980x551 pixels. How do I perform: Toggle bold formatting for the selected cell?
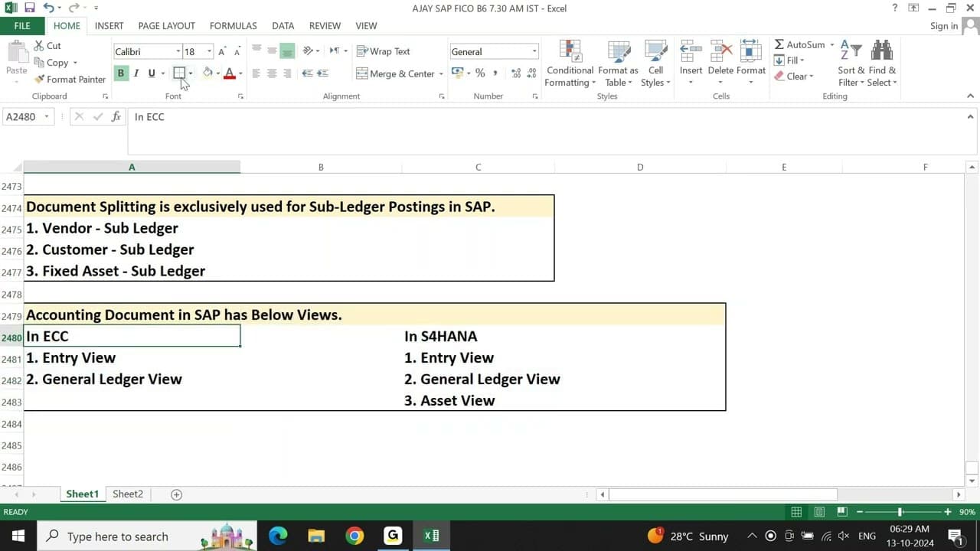pyautogui.click(x=120, y=73)
